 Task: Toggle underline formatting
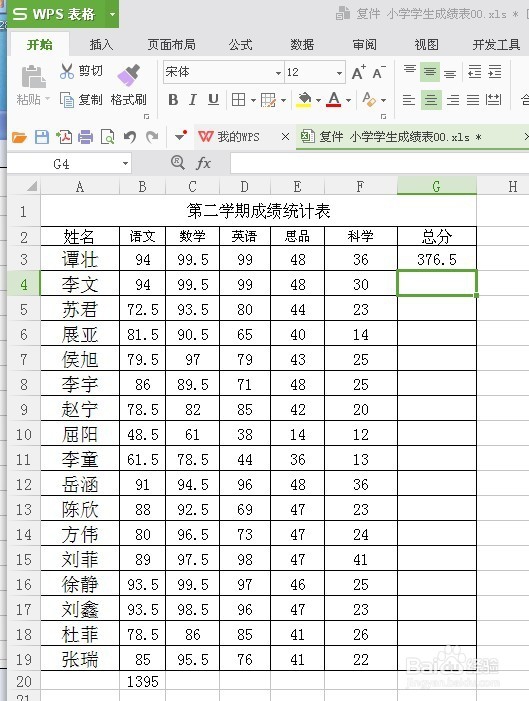pos(213,100)
